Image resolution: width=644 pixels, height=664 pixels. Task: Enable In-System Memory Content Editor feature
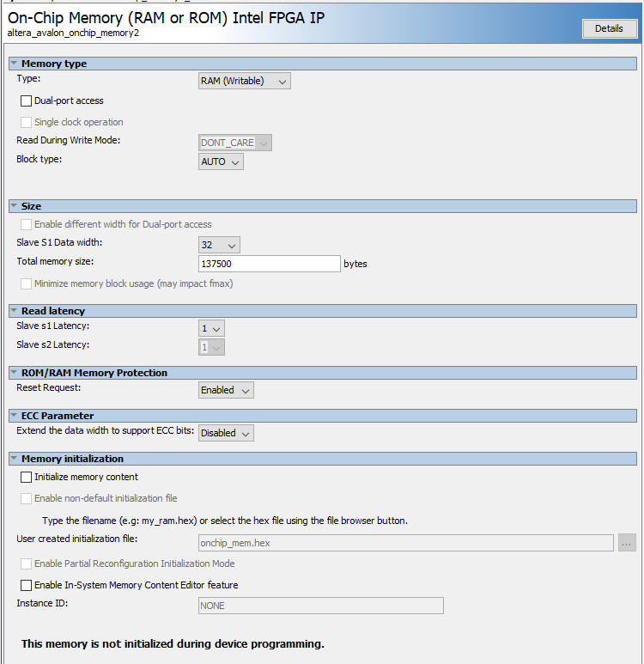coord(27,585)
